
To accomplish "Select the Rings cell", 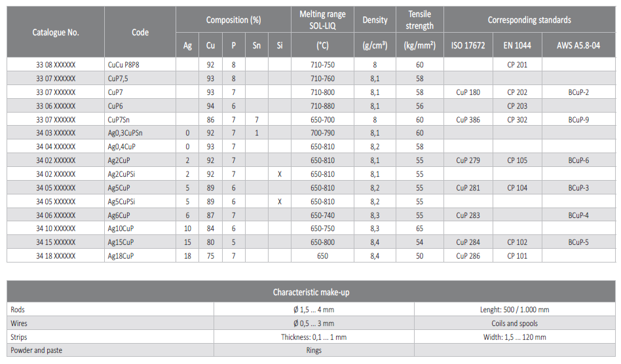I will [314, 350].
